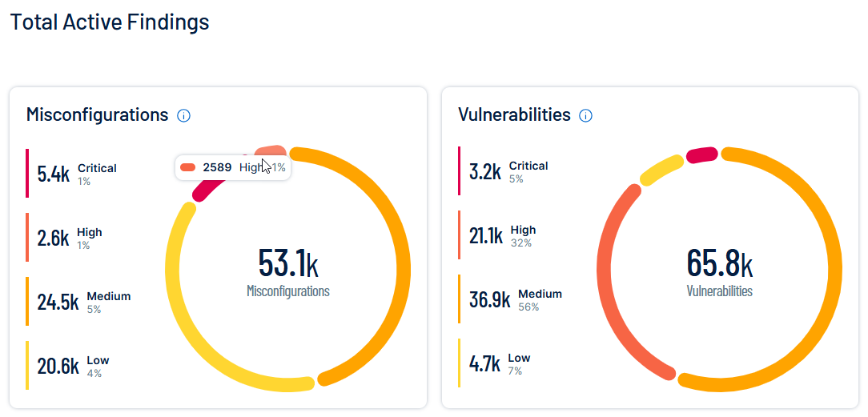
Task: Click red Critical segment on Vulnerabilities donut
Action: coord(701,154)
